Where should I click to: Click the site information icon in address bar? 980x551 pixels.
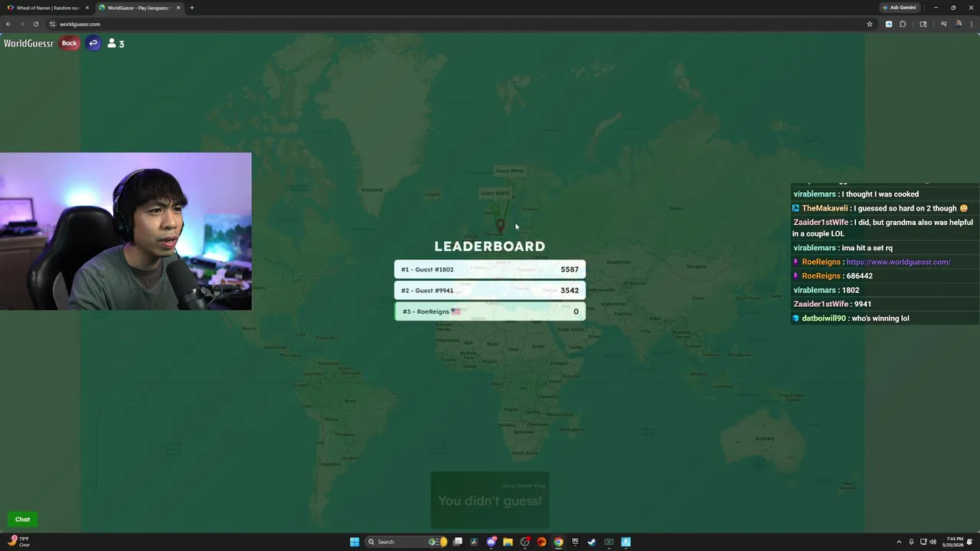pos(52,24)
